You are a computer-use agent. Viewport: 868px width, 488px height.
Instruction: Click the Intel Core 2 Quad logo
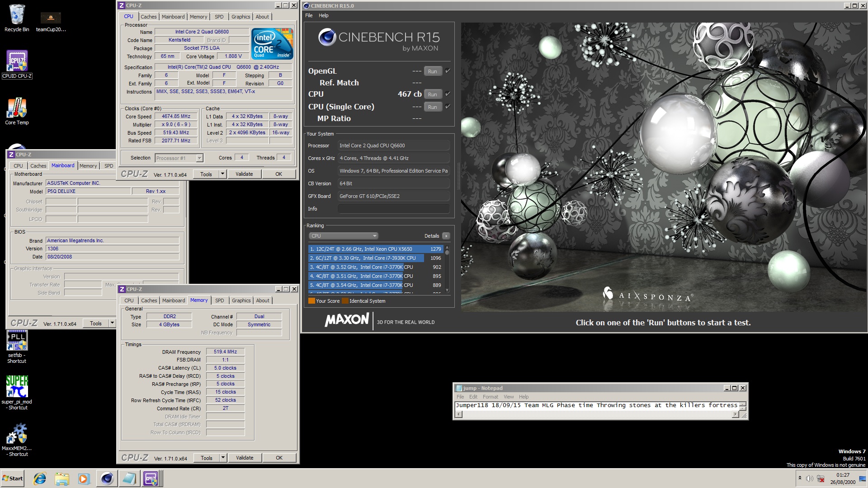click(x=273, y=44)
